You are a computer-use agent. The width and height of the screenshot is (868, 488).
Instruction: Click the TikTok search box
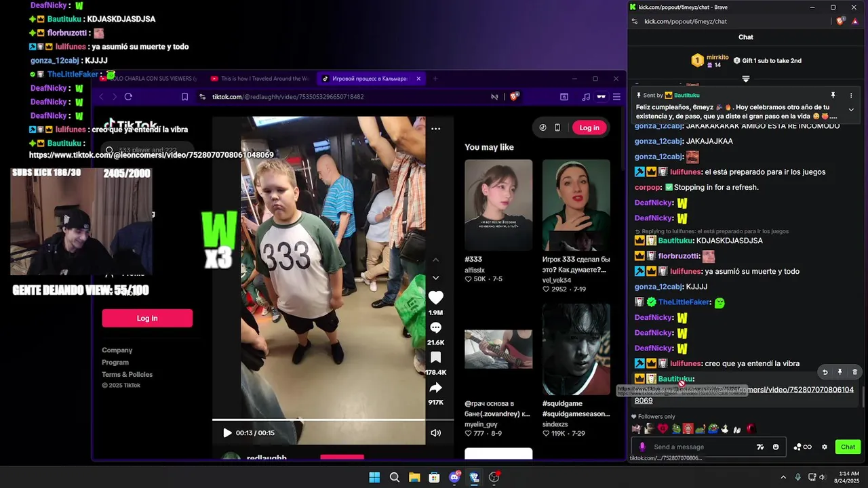(148, 150)
